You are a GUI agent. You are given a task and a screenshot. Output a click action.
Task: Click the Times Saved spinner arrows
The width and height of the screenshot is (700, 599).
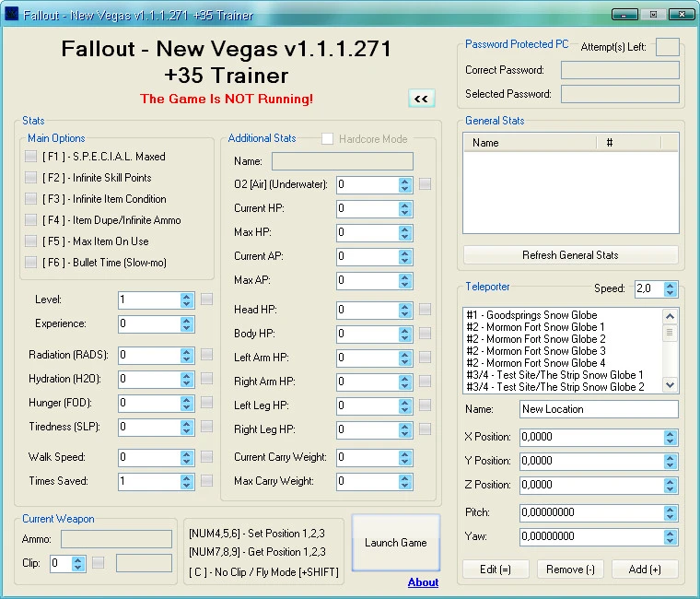(x=187, y=482)
